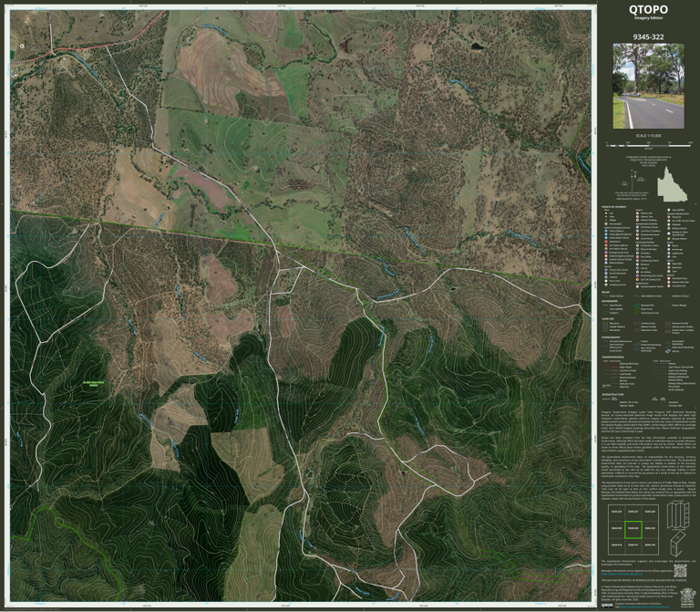Click the Post Office symbol in legend
This screenshot has width=700, height=612.
pyautogui.click(x=637, y=257)
